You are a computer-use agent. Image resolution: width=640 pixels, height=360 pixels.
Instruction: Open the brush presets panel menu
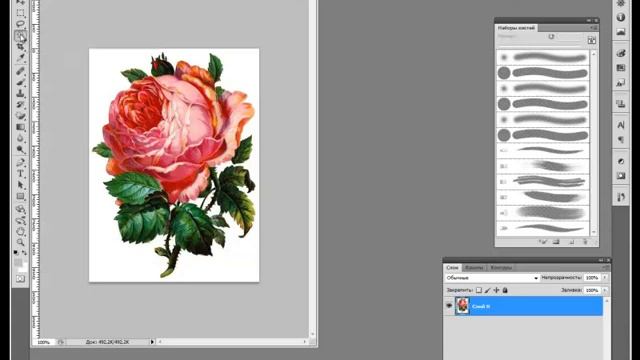[593, 28]
